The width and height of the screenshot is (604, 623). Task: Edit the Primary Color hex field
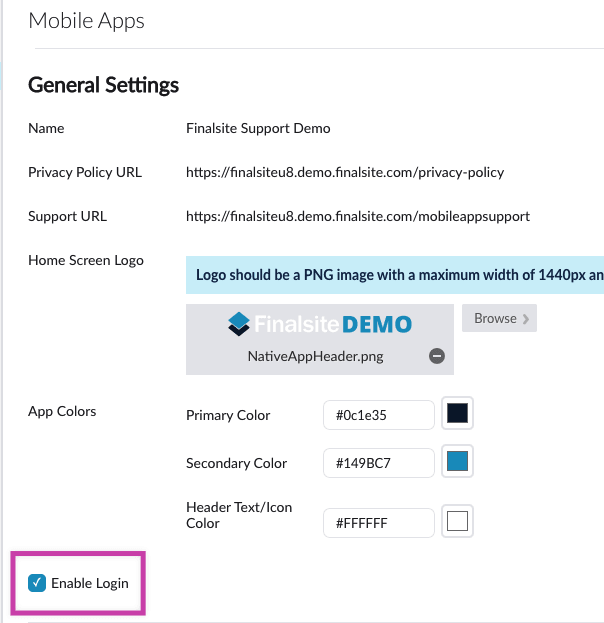[x=379, y=415]
